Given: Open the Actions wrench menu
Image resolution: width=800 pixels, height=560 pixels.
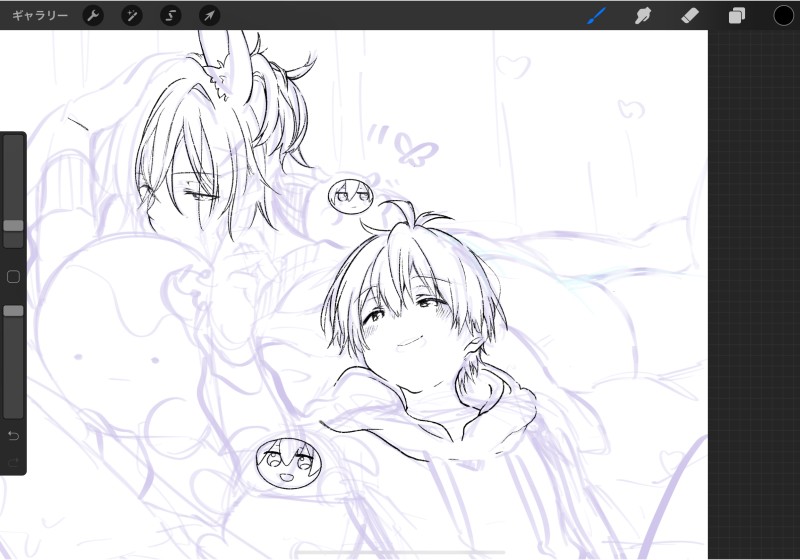Looking at the screenshot, I should (x=93, y=16).
